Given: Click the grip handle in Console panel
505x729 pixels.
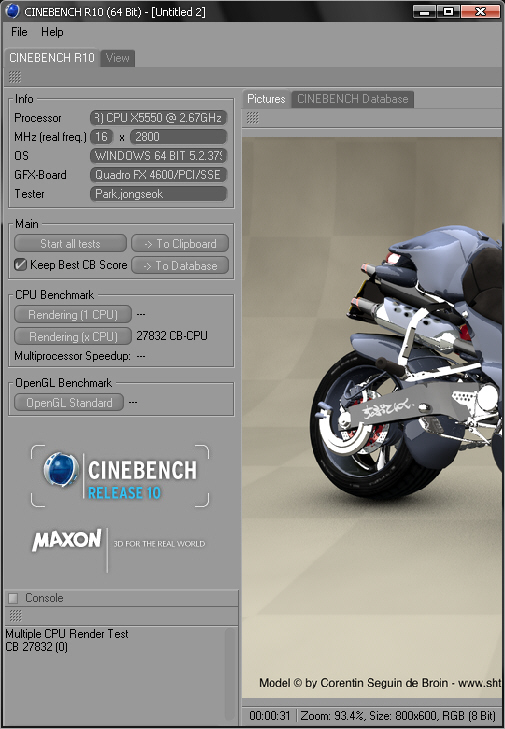Looking at the screenshot, I should pos(15,616).
